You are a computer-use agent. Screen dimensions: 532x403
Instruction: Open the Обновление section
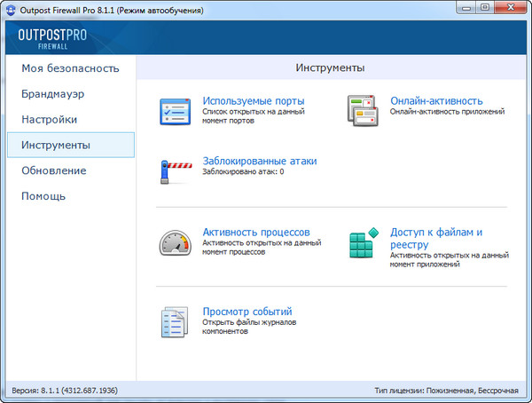pos(54,170)
